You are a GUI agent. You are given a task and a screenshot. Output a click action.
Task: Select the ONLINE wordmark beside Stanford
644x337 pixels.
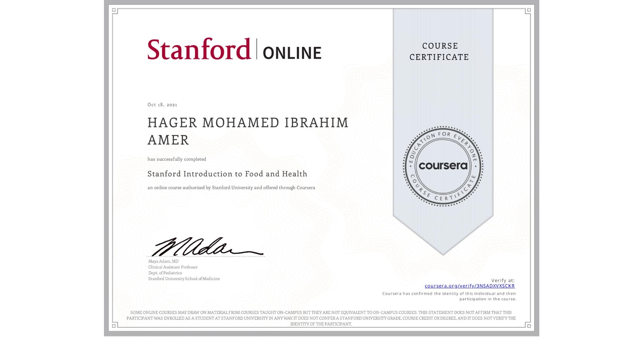click(291, 51)
